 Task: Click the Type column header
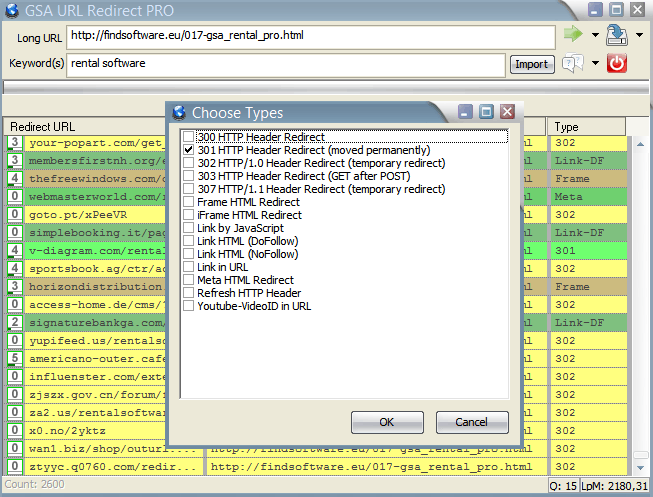click(586, 127)
